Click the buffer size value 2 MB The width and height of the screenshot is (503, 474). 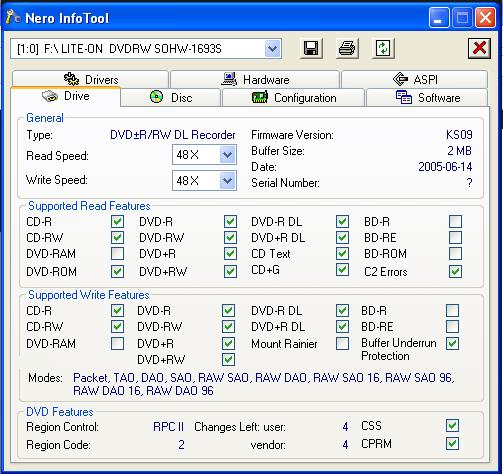(x=459, y=151)
